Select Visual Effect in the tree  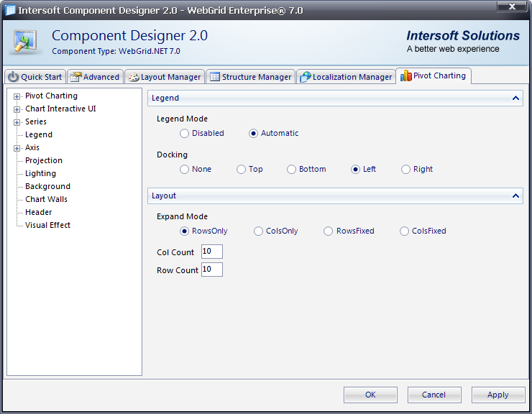point(47,225)
